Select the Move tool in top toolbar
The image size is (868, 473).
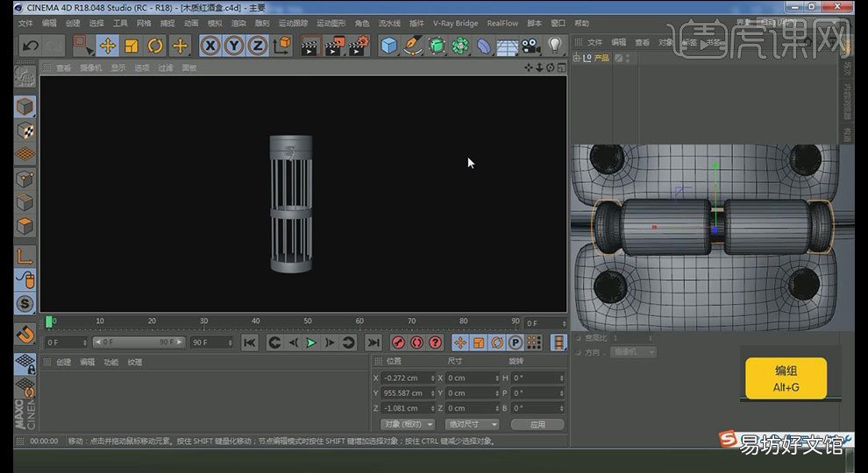(x=107, y=46)
